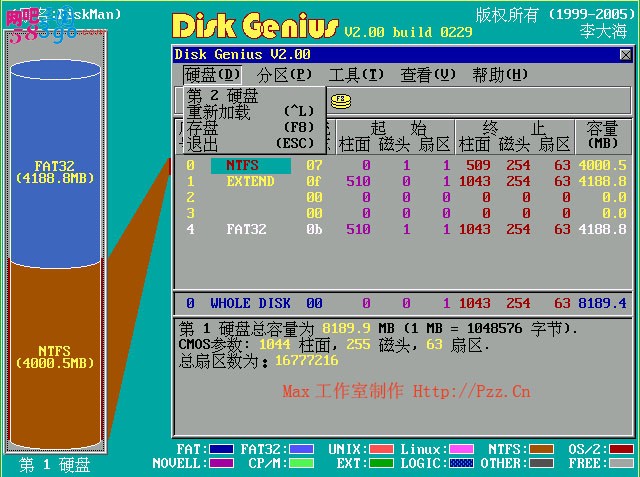
Task: Close the Disk Genius V2.00 window
Action: tap(625, 55)
